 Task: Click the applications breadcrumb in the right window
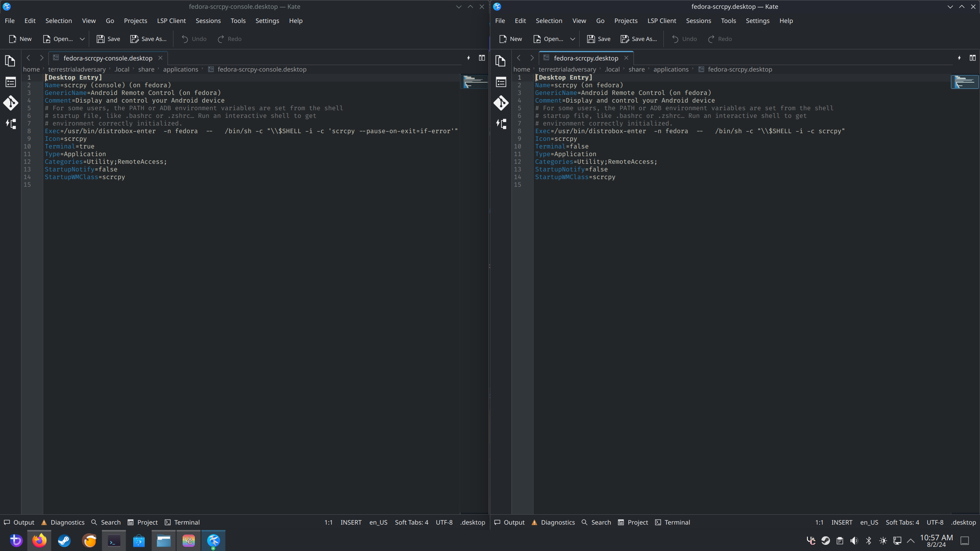pos(671,69)
